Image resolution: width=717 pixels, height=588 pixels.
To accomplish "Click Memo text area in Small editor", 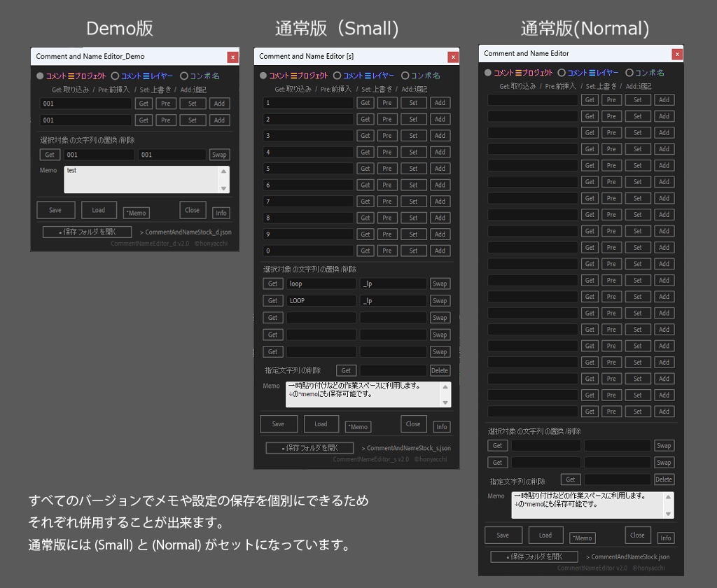I will (x=363, y=395).
